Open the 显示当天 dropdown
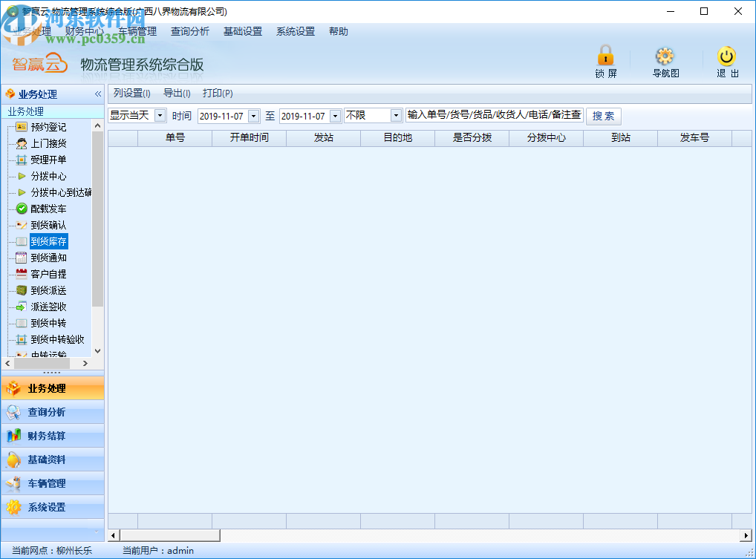756x559 pixels. pyautogui.click(x=160, y=116)
